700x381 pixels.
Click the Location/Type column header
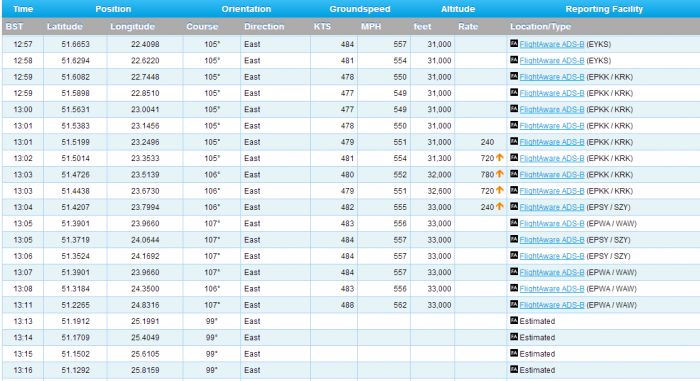[x=540, y=26]
